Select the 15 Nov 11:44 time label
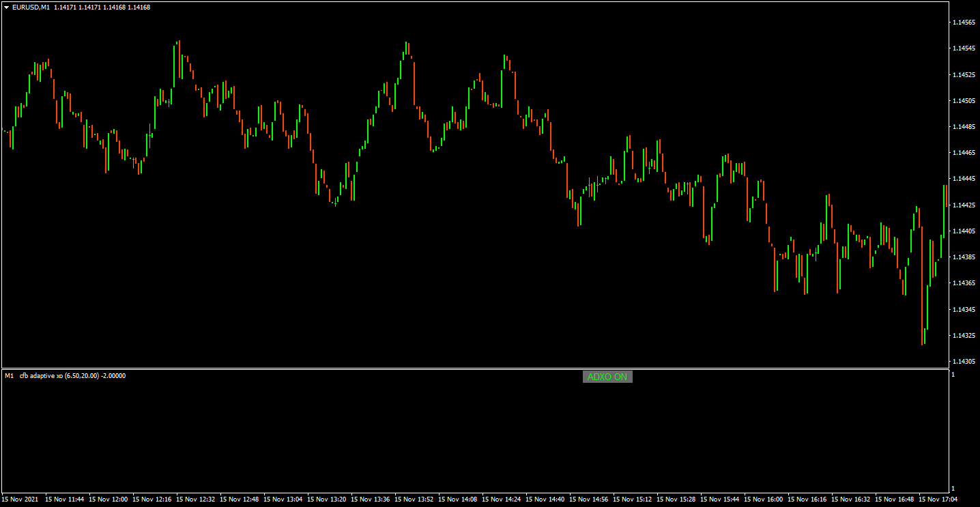Image resolution: width=980 pixels, height=507 pixels. pyautogui.click(x=65, y=499)
